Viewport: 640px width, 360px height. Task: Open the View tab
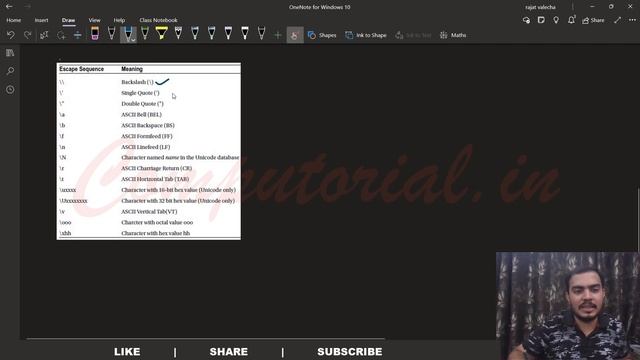[x=94, y=20]
